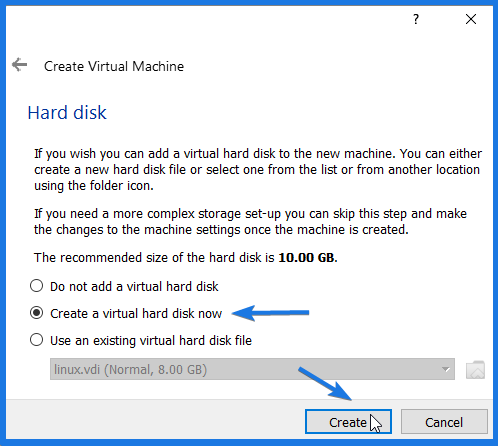
Task: Browse for disk file with folder icon
Action: (475, 370)
